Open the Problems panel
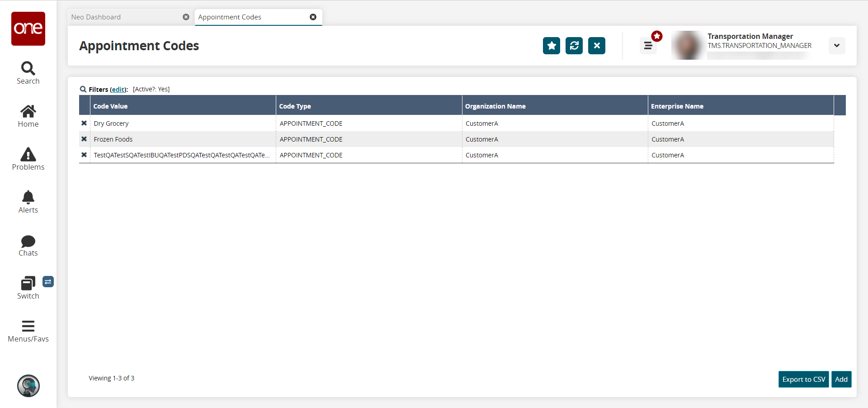The width and height of the screenshot is (868, 408). coord(28,159)
